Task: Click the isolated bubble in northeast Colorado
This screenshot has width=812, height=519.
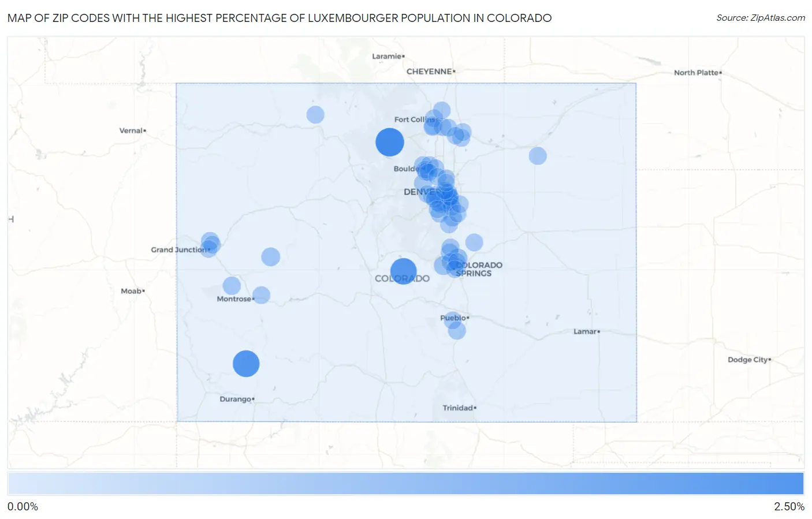Action: coord(538,156)
